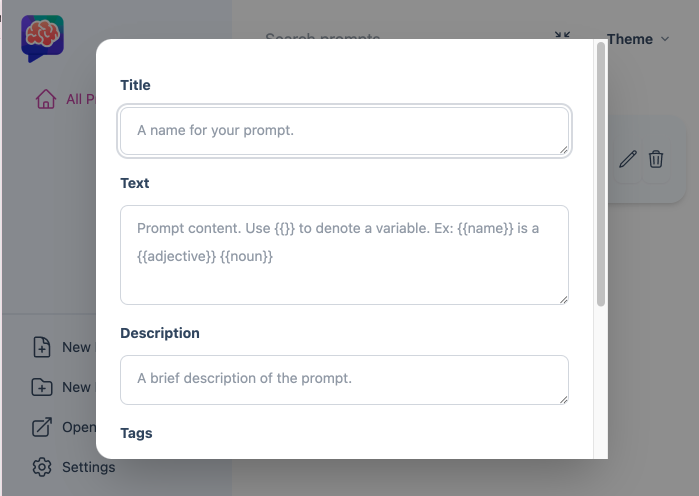
Task: Click the brain app logo icon
Action: point(42,38)
